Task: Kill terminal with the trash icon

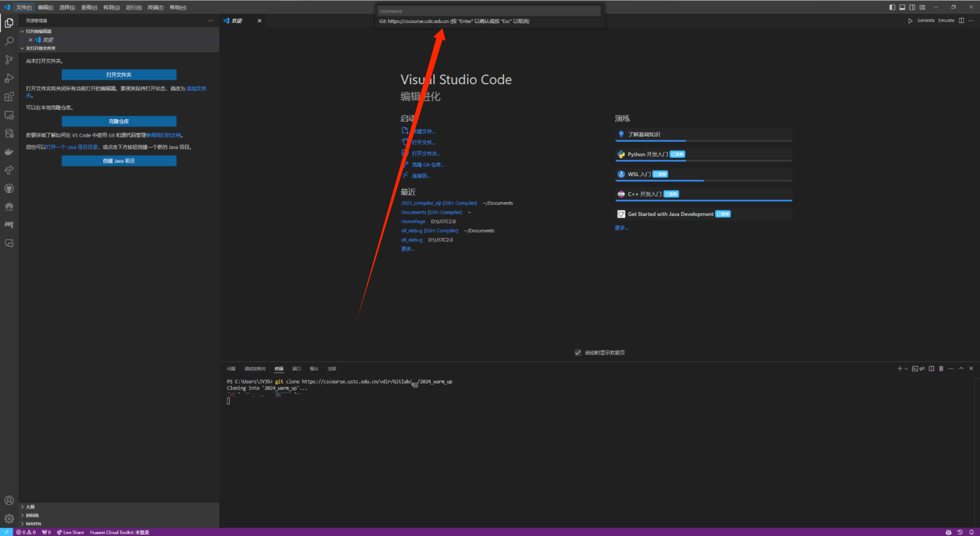Action: tap(941, 368)
